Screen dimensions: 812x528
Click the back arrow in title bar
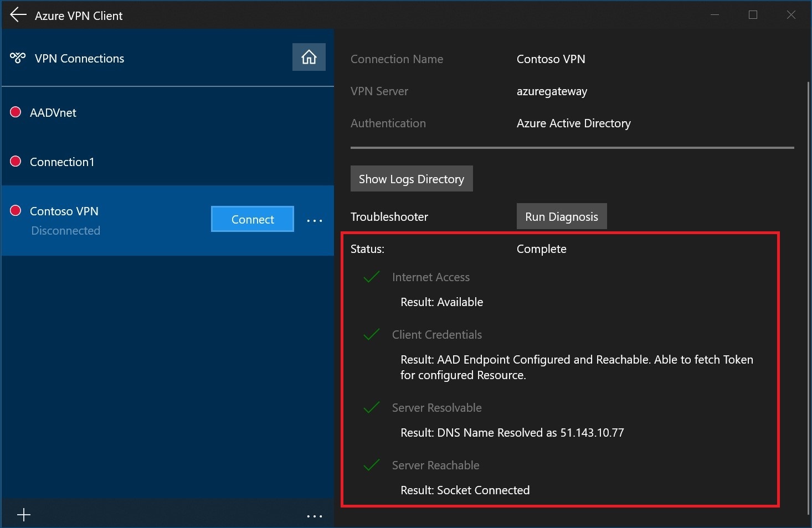tap(18, 15)
